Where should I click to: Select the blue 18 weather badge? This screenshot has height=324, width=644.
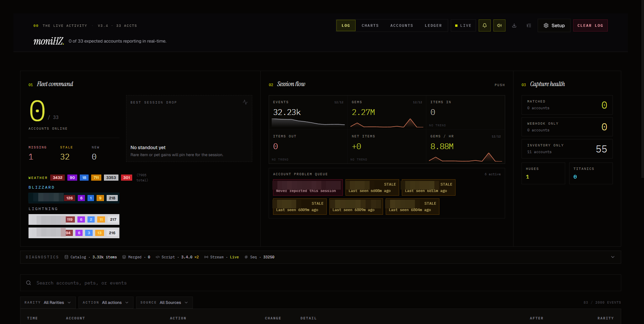[84, 178]
